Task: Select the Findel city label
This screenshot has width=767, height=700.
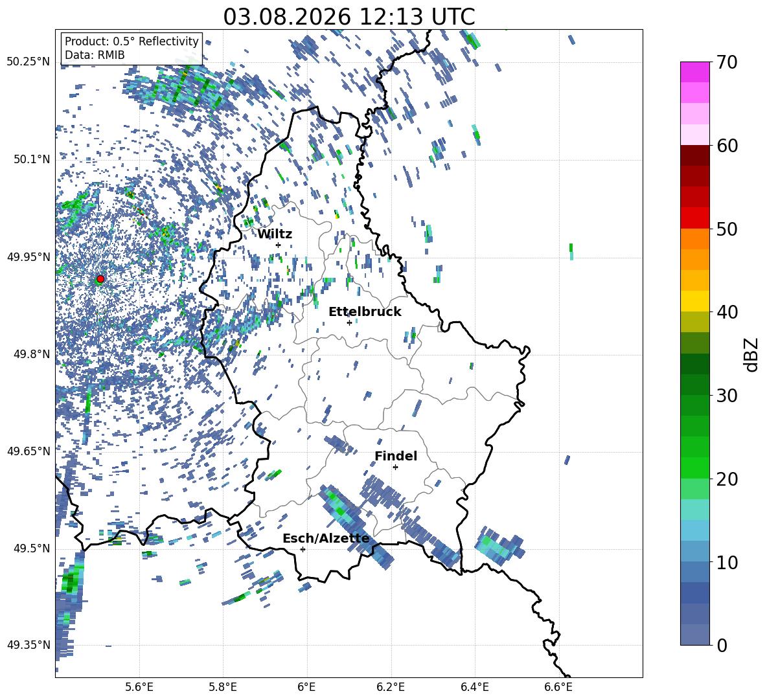Action: coord(396,456)
